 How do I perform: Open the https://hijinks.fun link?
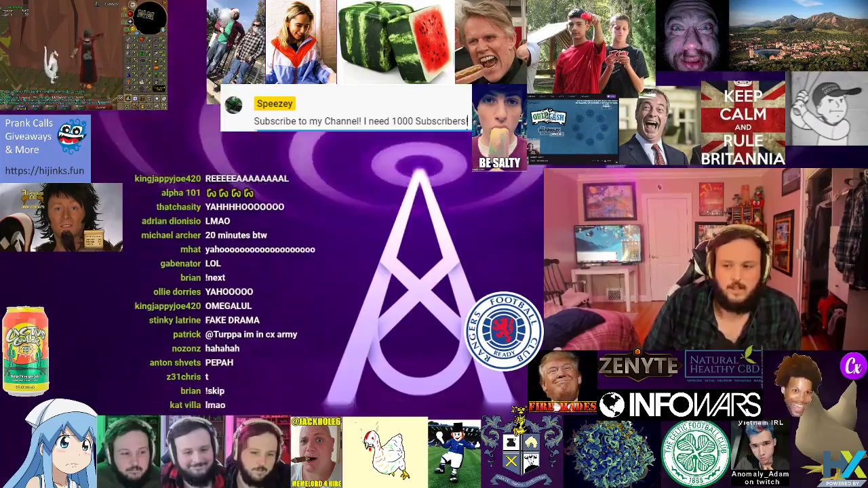pos(45,171)
